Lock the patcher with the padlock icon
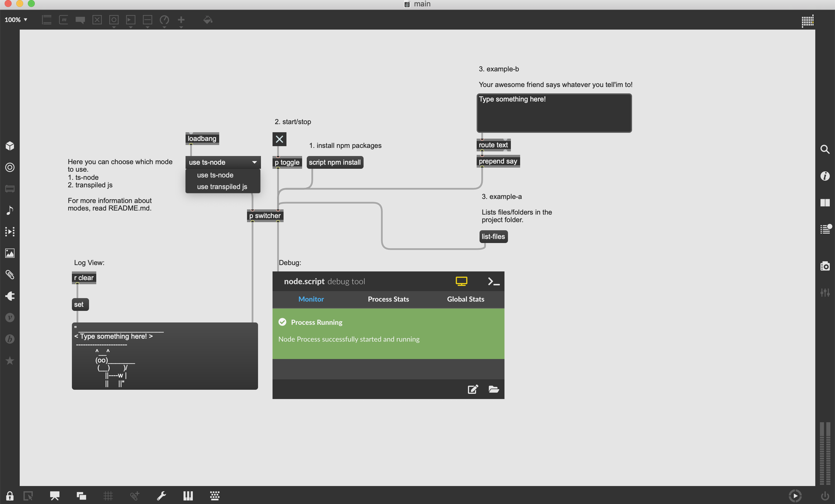The height and width of the screenshot is (504, 835). 10,496
